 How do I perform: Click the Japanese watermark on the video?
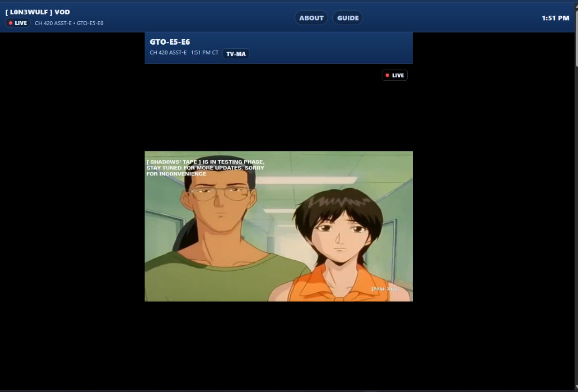(x=384, y=289)
